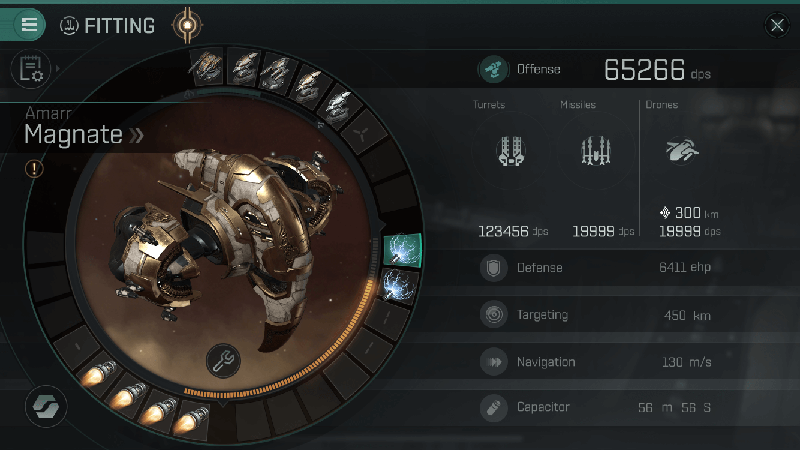Close the fitting window
Viewport: 800px width, 450px height.
[777, 25]
